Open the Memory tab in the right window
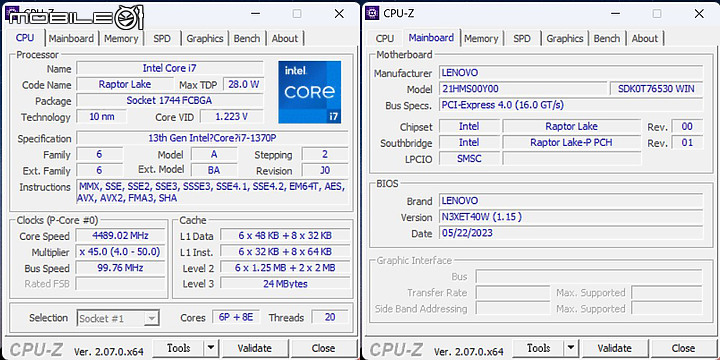Image resolution: width=720 pixels, height=360 pixels. coord(481,39)
